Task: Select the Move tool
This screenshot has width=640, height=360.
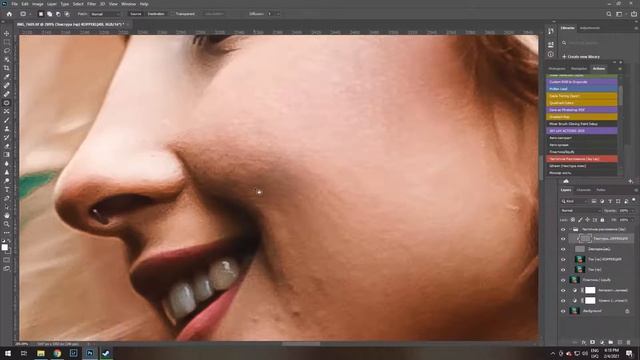Action: click(7, 33)
